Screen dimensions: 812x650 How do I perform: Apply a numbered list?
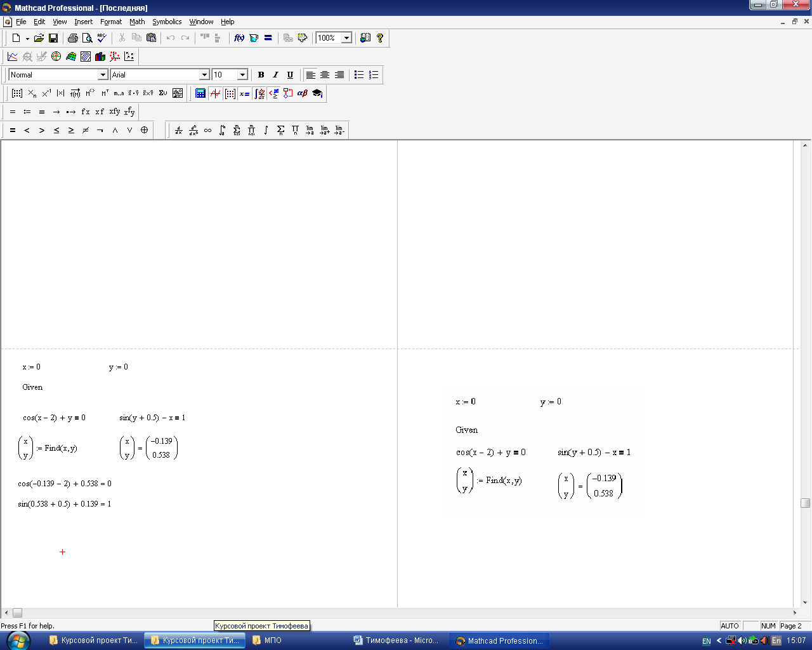(x=374, y=75)
